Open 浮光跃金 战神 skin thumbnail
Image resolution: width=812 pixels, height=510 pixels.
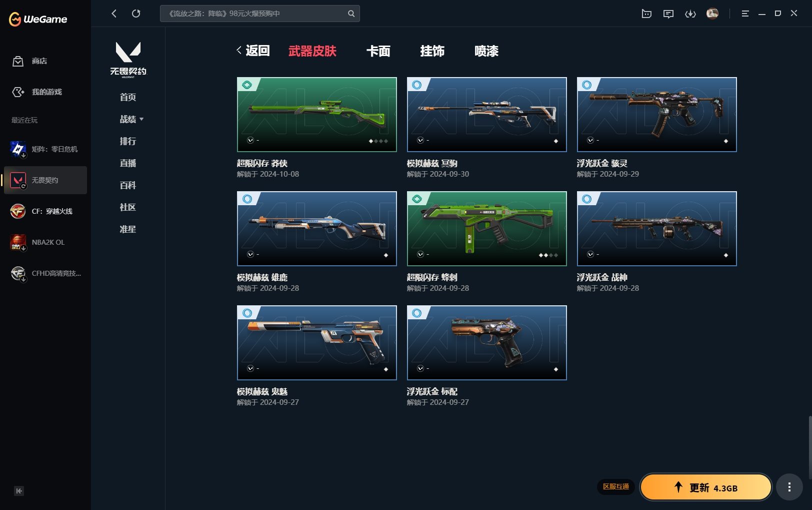pos(657,229)
